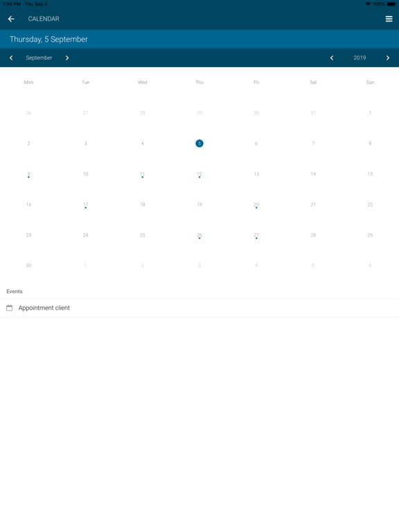Click the Events section heading

tap(15, 292)
